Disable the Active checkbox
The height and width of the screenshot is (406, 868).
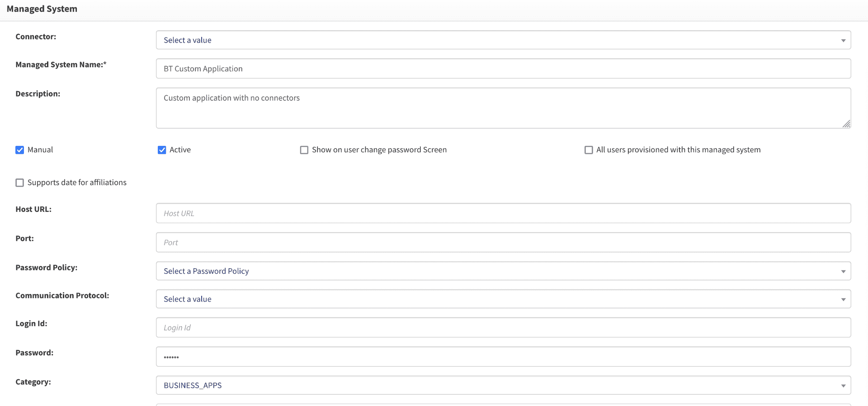click(x=162, y=150)
